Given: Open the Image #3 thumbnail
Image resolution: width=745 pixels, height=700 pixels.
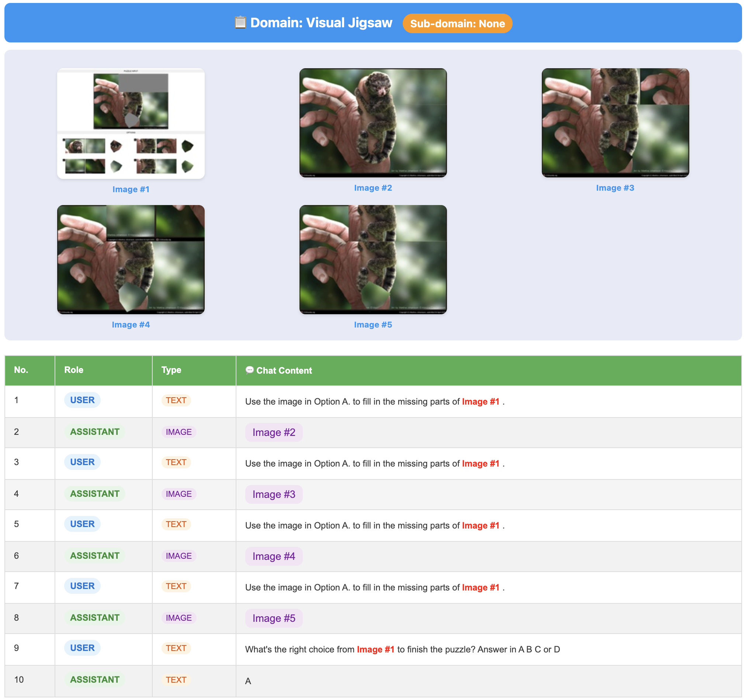Looking at the screenshot, I should [x=615, y=122].
